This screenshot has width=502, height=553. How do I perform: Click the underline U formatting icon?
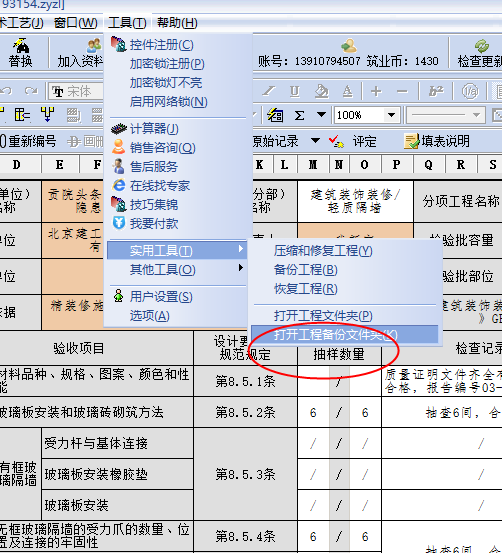(x=295, y=92)
